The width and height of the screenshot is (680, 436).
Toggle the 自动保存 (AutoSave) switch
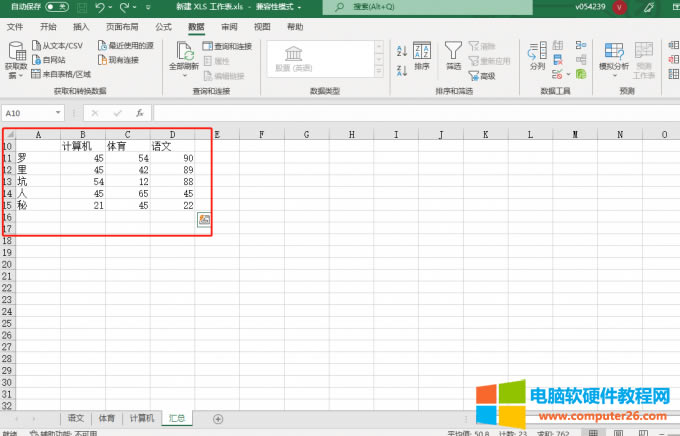click(57, 7)
